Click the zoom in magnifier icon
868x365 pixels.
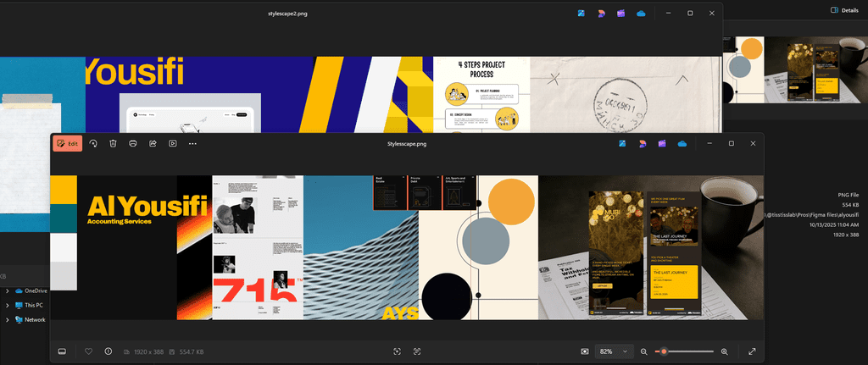click(x=724, y=351)
